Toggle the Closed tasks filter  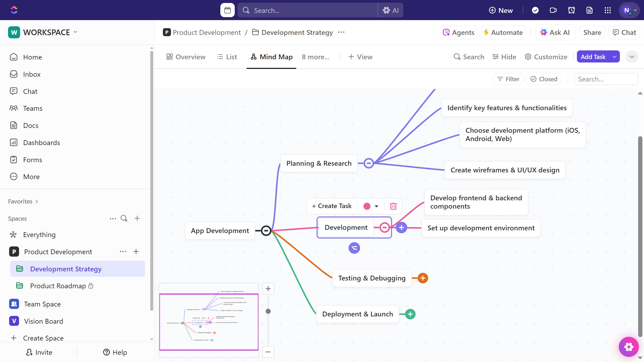[544, 79]
